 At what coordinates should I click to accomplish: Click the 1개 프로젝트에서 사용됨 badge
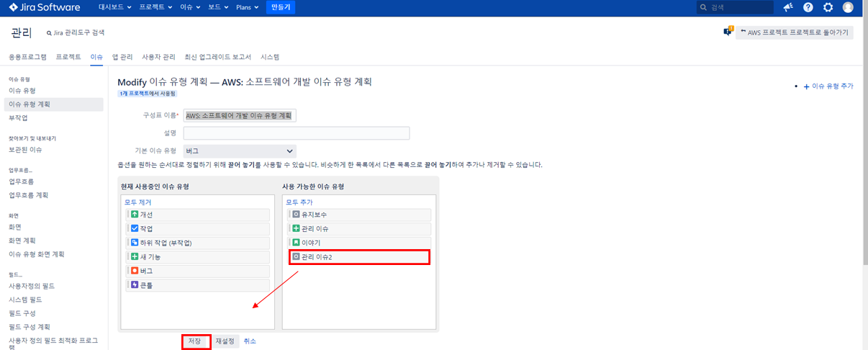[148, 94]
